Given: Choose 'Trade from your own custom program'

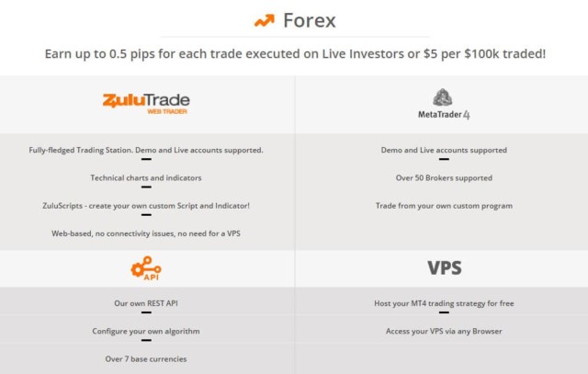Looking at the screenshot, I should click(444, 206).
